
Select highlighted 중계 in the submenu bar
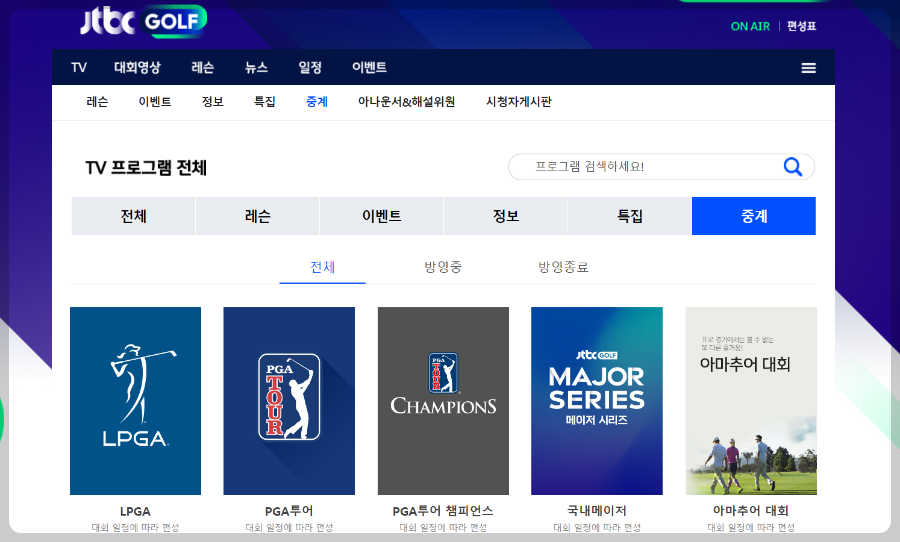click(317, 102)
